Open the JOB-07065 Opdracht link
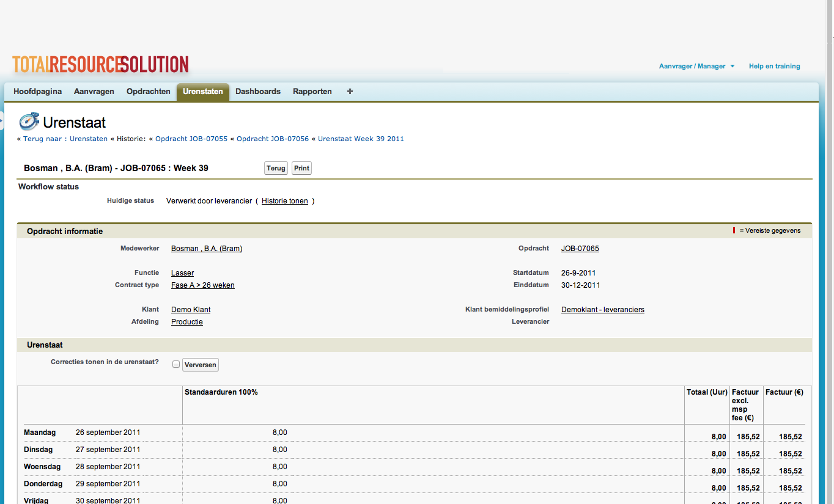 click(x=580, y=249)
